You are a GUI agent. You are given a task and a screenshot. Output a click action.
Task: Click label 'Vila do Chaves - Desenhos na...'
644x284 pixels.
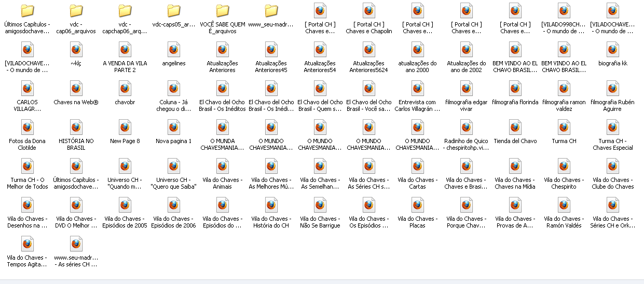point(27,222)
